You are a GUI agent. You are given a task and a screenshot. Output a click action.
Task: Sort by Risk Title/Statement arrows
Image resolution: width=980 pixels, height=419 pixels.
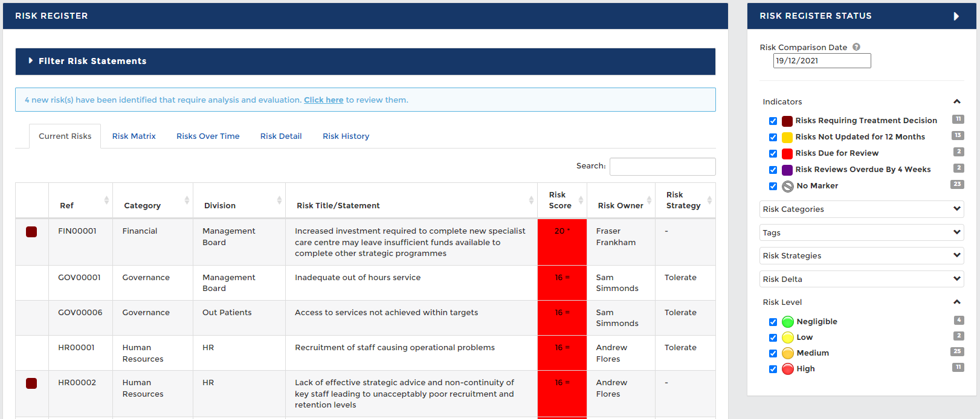[531, 200]
